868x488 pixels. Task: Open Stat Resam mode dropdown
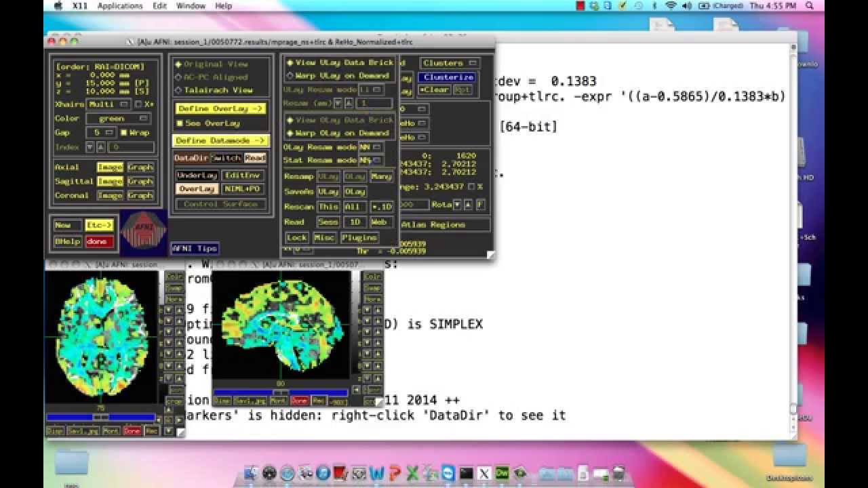click(x=370, y=161)
